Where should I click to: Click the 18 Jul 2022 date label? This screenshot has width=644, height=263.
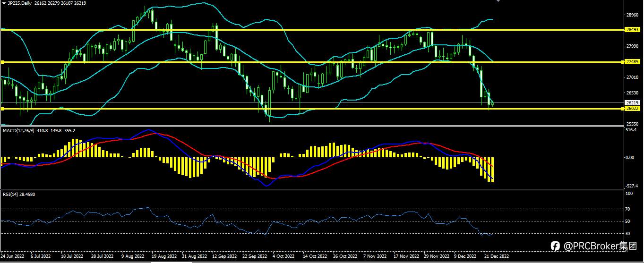[x=72, y=256]
